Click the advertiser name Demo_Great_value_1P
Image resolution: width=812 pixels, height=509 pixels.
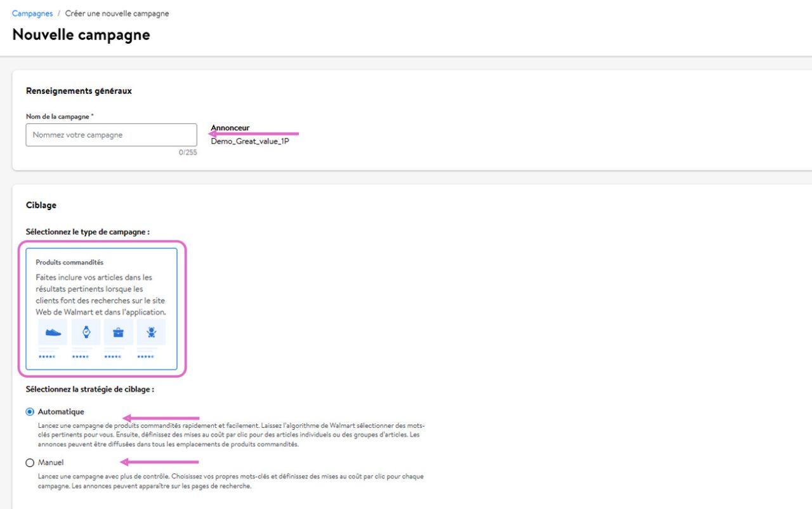tap(250, 142)
